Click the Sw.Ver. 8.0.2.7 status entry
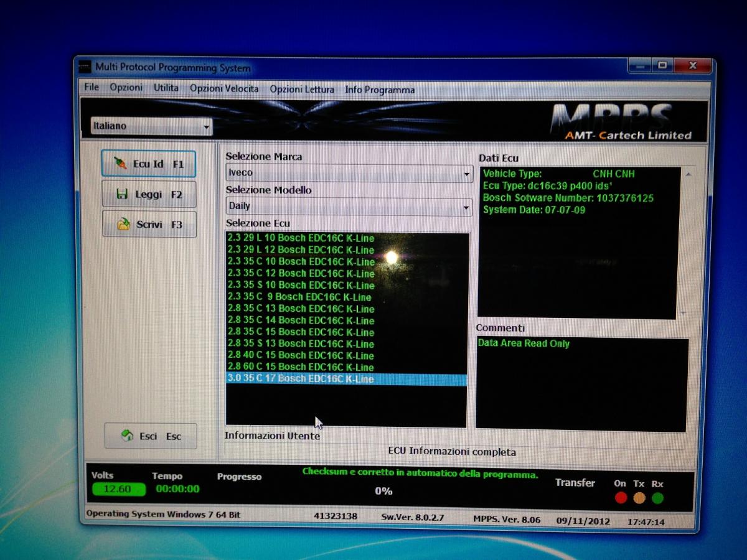This screenshot has height=560, width=747. 413,518
